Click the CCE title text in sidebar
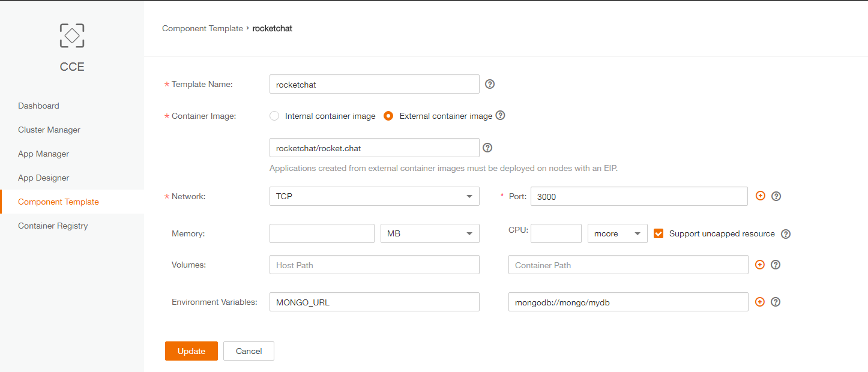This screenshot has height=372, width=868. [72, 67]
